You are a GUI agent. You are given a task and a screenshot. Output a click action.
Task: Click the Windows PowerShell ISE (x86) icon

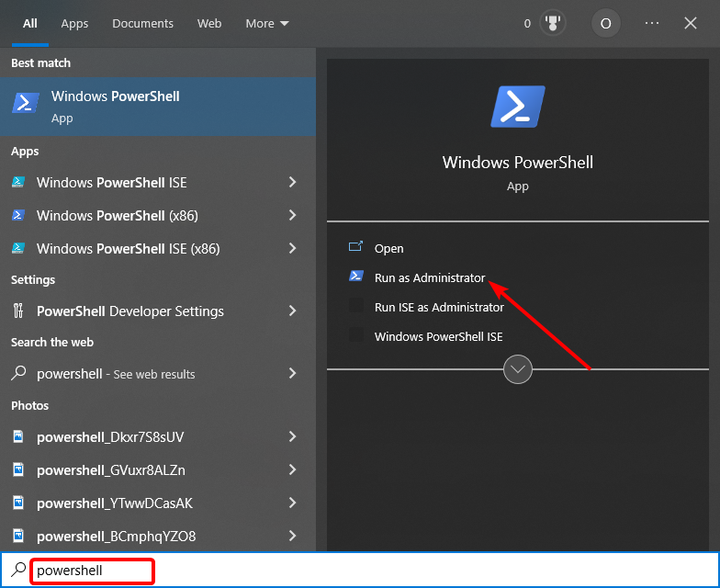tap(18, 248)
